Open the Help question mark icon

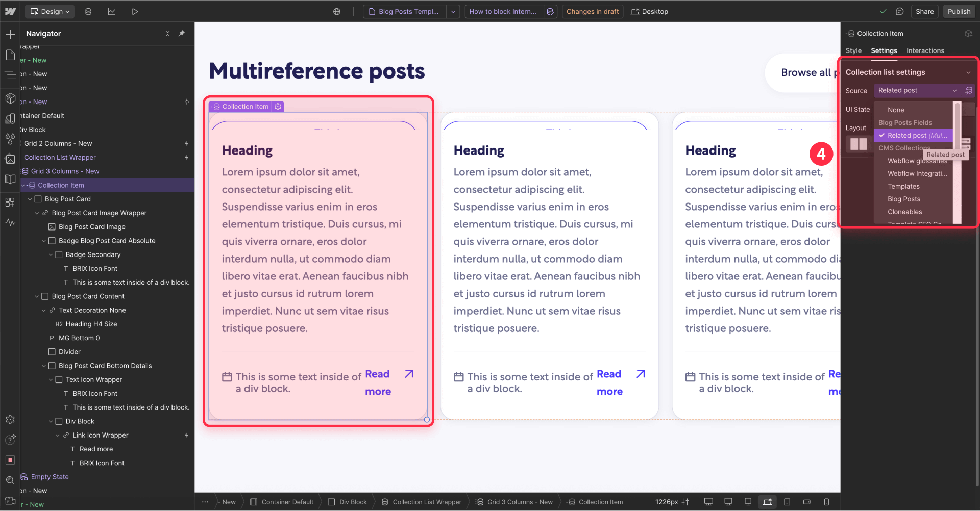click(10, 440)
